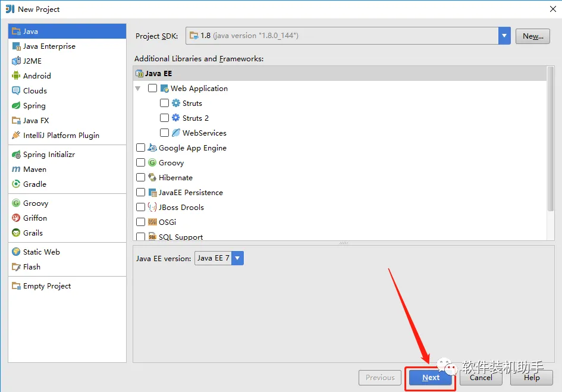The image size is (562, 392).
Task: Click the JavaEE Persistence icon
Action: point(152,193)
